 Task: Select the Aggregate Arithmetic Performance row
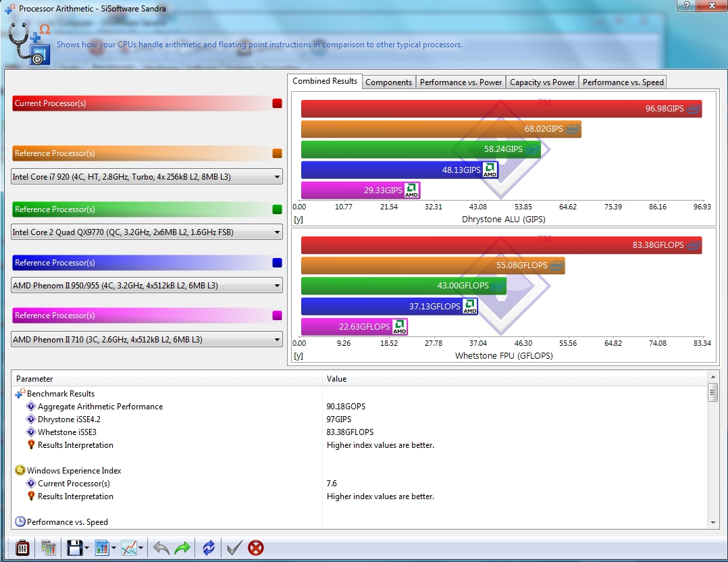(x=359, y=407)
